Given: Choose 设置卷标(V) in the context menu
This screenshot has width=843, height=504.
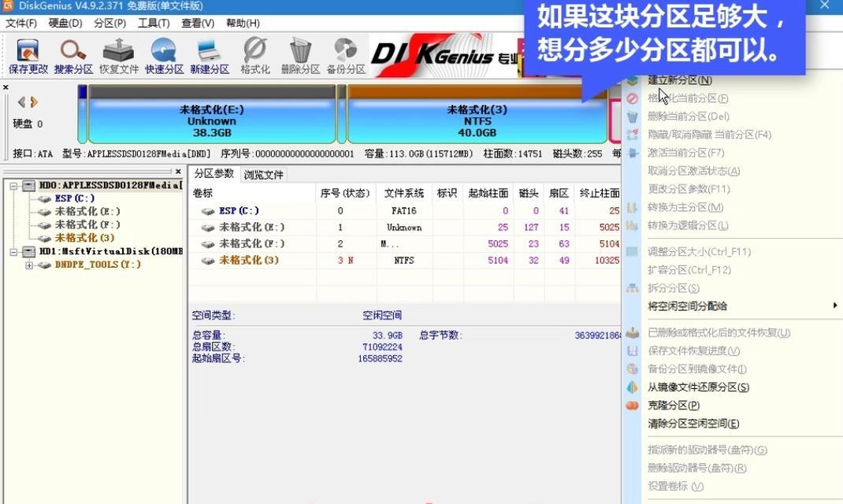Looking at the screenshot, I should point(675,486).
